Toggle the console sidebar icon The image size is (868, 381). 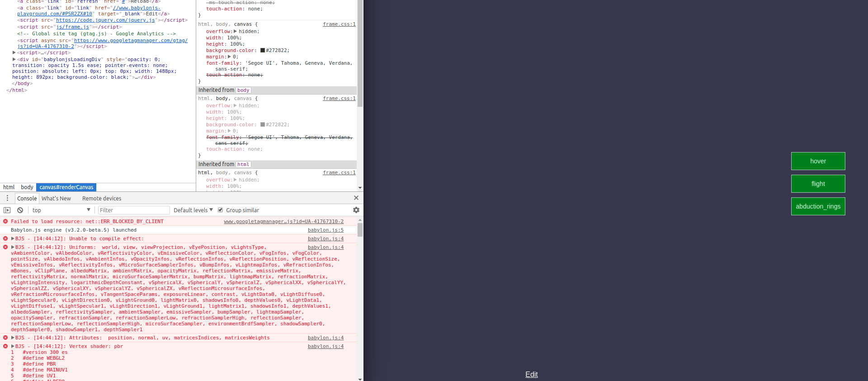pos(7,210)
